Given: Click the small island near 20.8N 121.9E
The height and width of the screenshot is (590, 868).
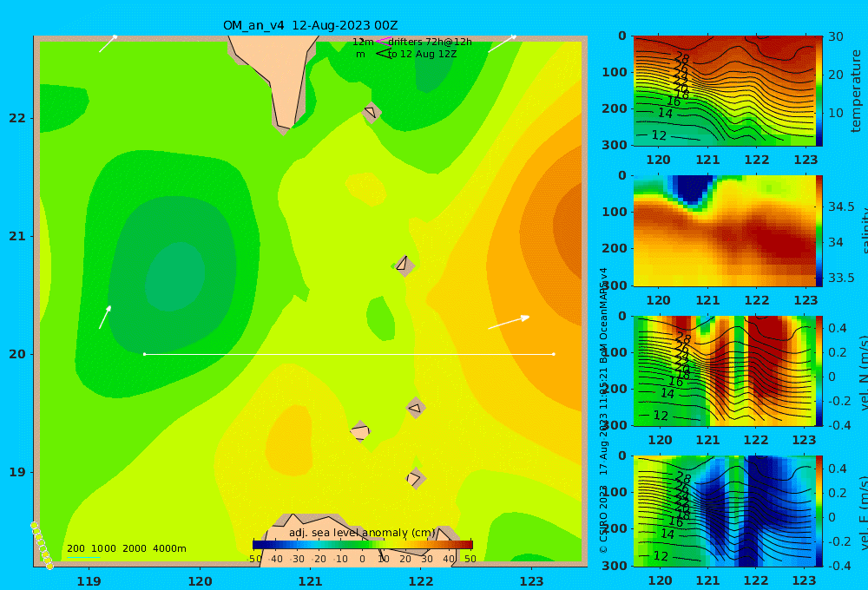Looking at the screenshot, I should 404,265.
